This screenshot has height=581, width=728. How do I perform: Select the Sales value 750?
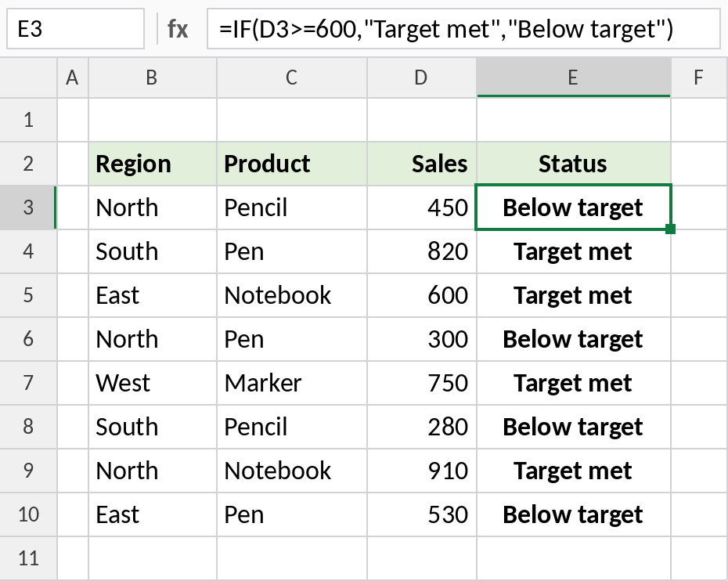click(422, 383)
